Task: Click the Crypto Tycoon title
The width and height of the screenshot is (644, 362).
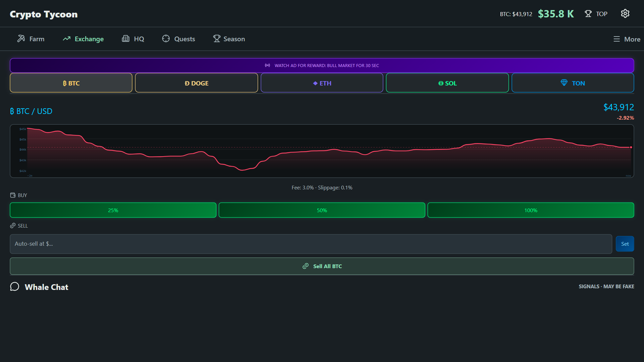Action: [x=44, y=14]
